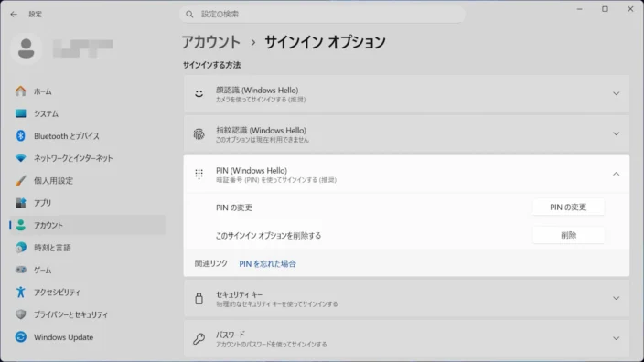Click the 設定 window title

[35, 15]
